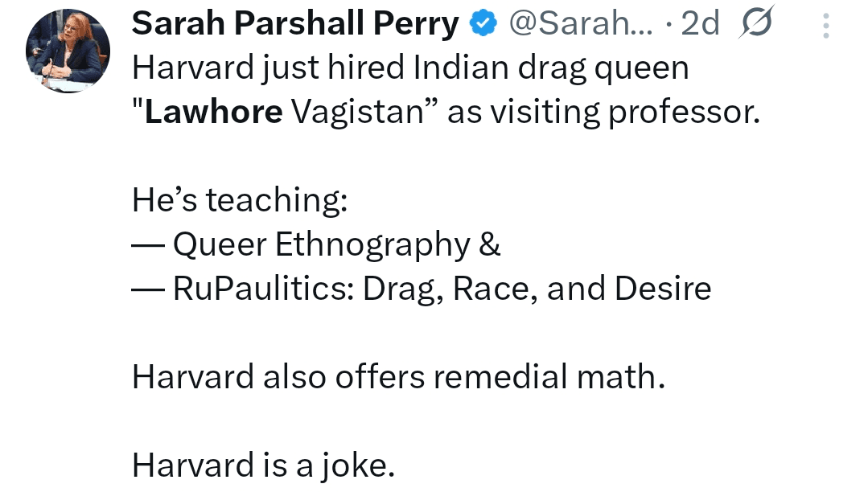The image size is (868, 492).
Task: Click the line 'He's teaching:'
Action: 240,200
